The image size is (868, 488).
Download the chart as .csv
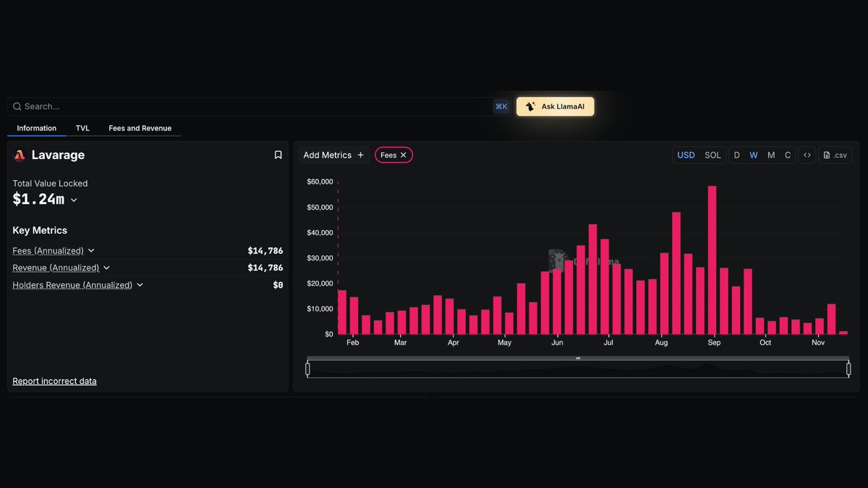coord(835,155)
